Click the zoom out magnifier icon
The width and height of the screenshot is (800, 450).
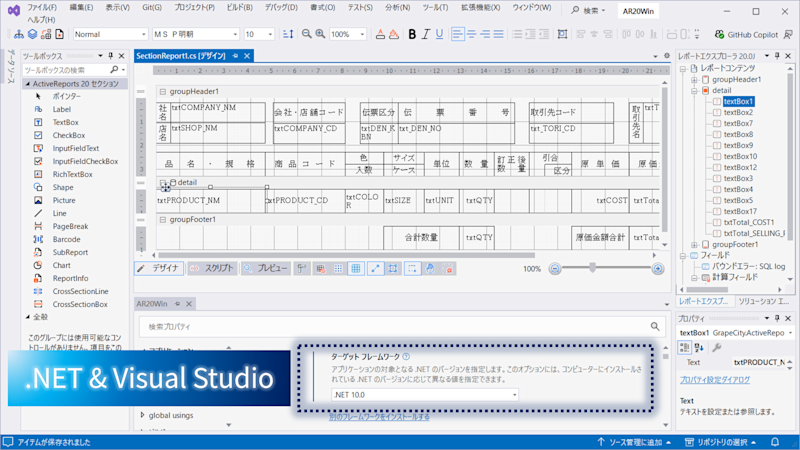coord(306,34)
